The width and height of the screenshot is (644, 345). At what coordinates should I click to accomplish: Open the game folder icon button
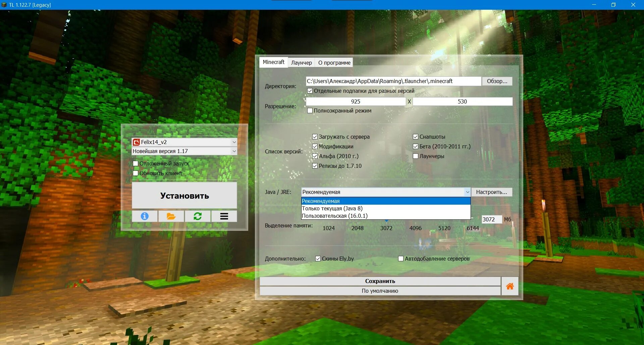[171, 216]
